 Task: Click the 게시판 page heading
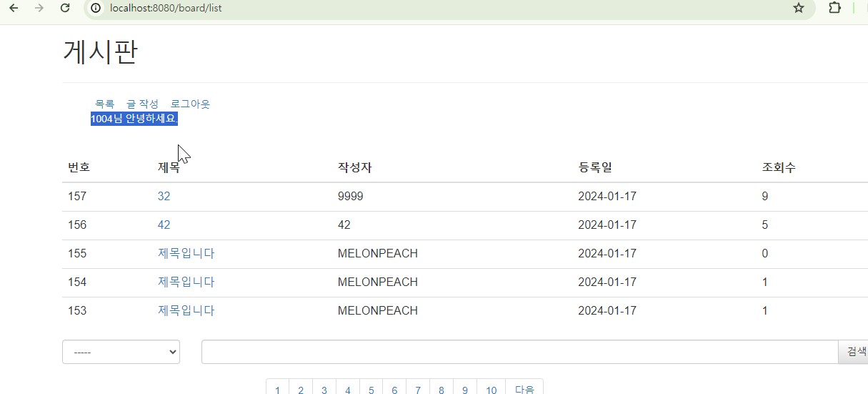click(x=100, y=52)
